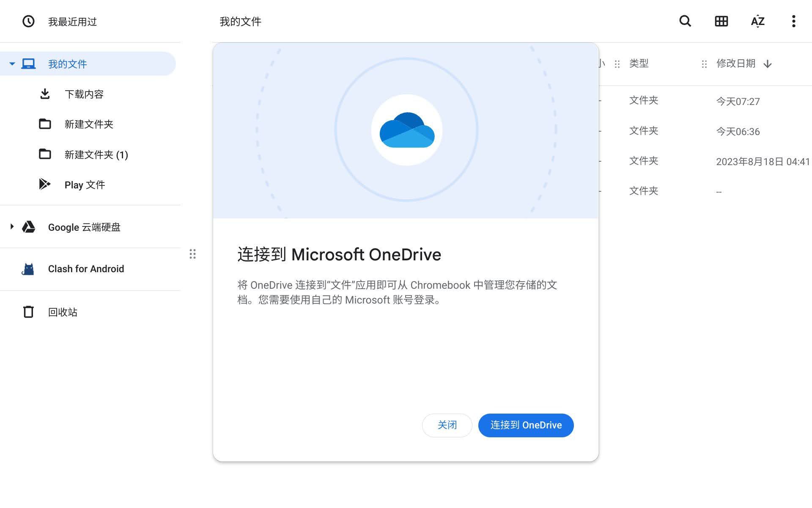Viewport: 812px width, 508px height.
Task: Click 关闭 to dismiss dialog
Action: tap(447, 425)
